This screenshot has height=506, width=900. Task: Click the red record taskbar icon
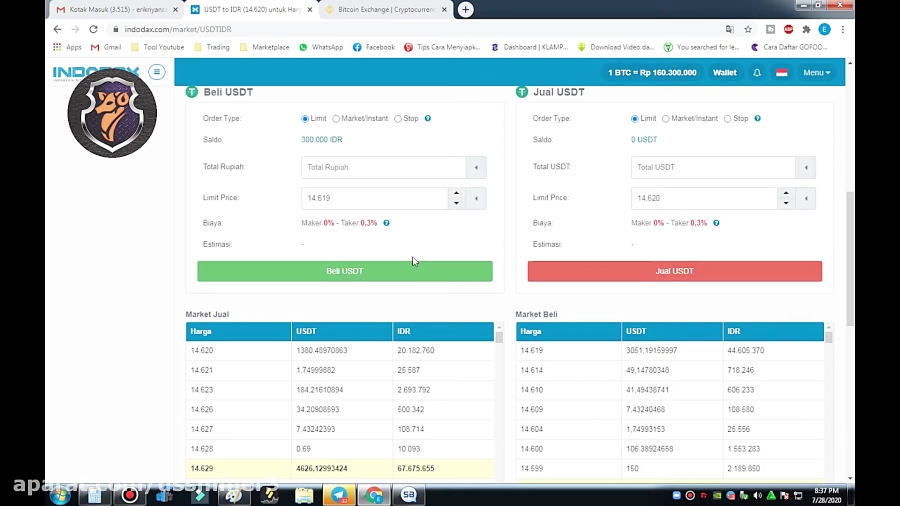tap(130, 495)
